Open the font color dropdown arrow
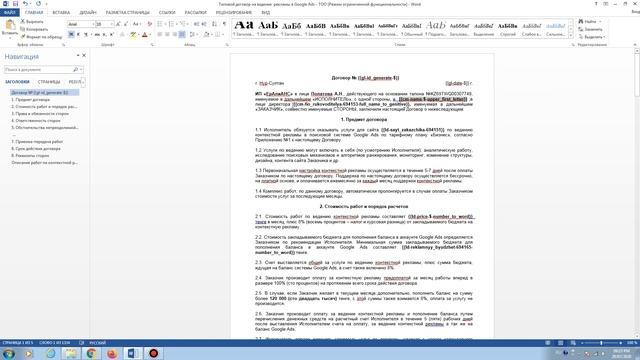 click(x=149, y=35)
